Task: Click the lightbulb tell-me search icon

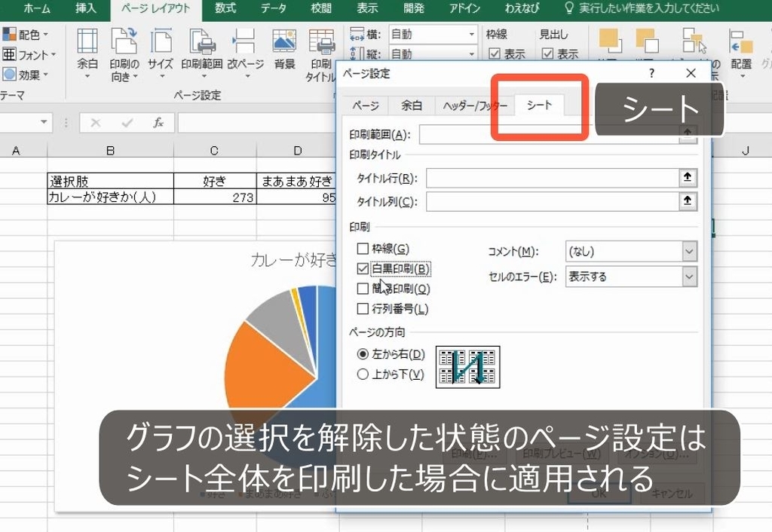Action: point(569,8)
